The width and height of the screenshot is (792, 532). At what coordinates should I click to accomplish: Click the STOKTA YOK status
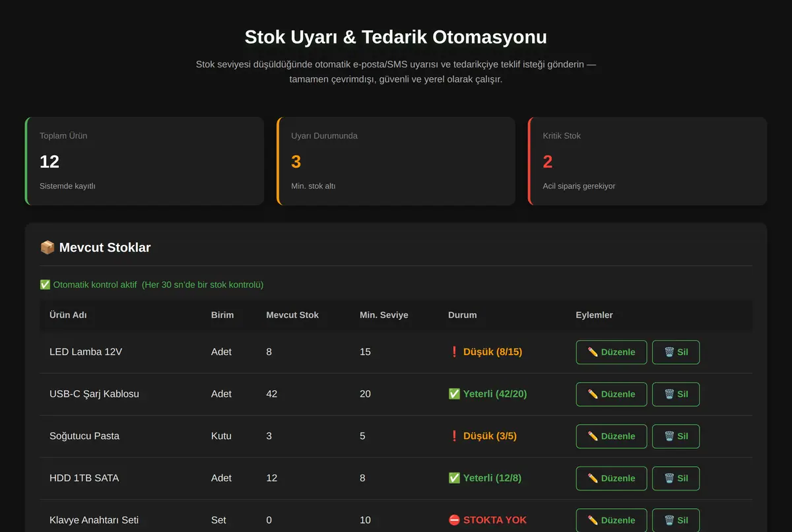pos(488,520)
